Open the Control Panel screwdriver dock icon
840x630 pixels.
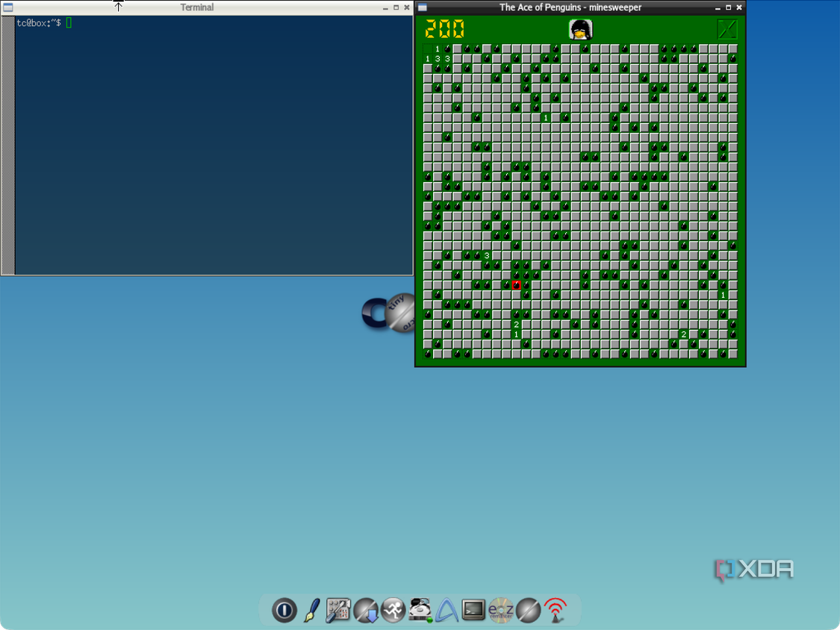tap(338, 610)
